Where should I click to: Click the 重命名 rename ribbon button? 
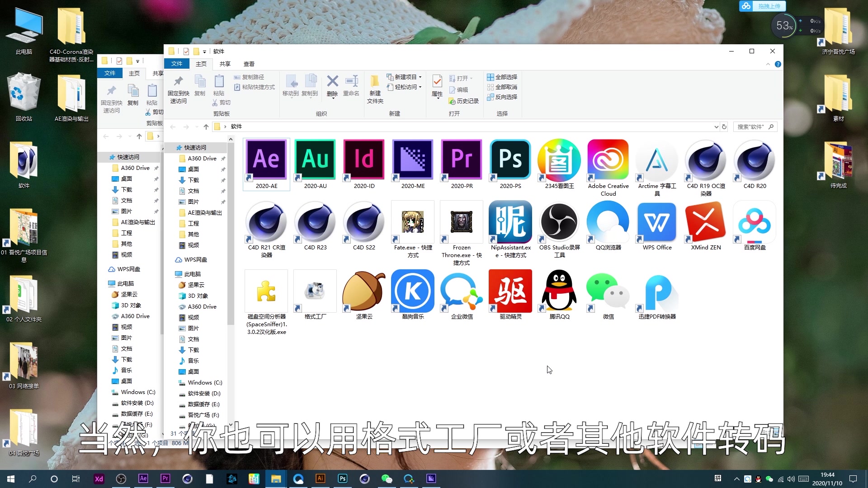(x=351, y=86)
